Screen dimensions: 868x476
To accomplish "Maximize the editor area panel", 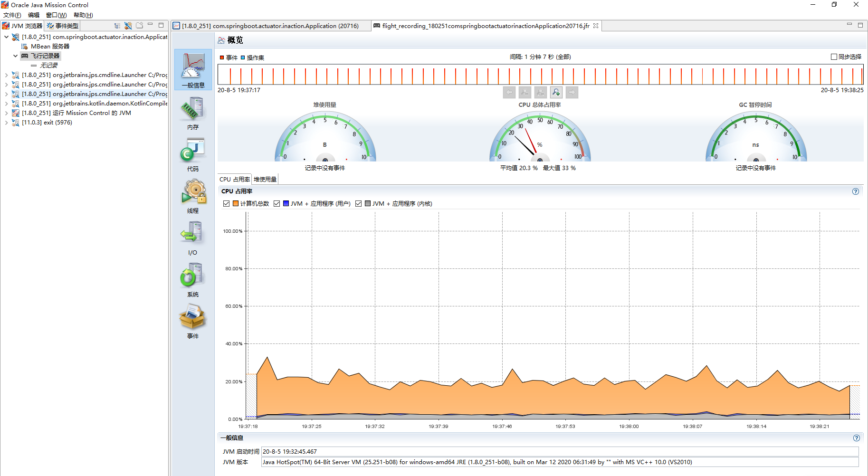I will click(860, 25).
